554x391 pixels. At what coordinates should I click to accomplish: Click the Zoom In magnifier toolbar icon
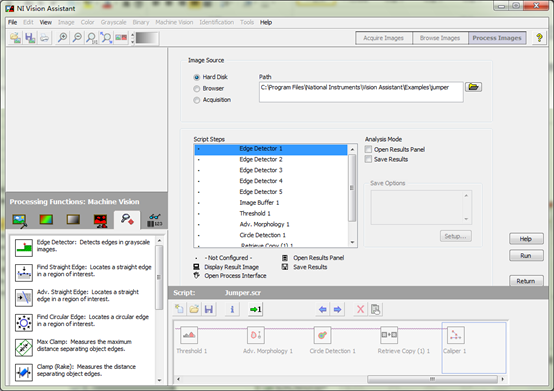[x=63, y=38]
